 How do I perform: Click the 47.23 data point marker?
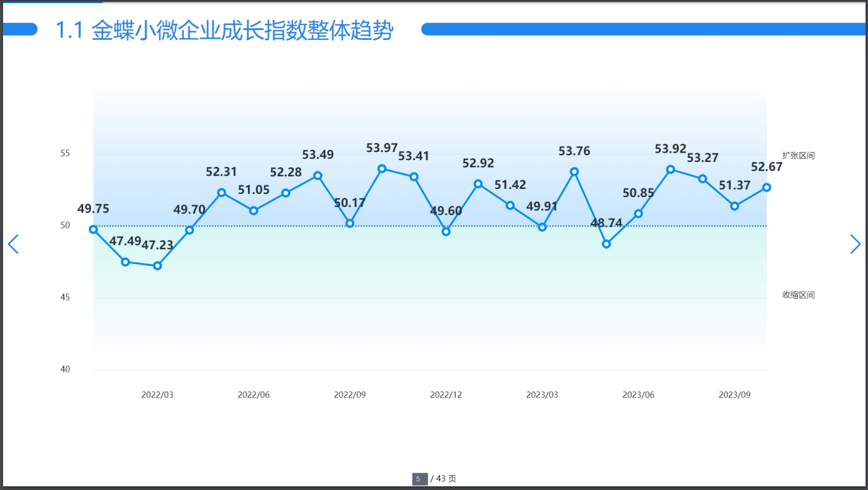coord(158,266)
